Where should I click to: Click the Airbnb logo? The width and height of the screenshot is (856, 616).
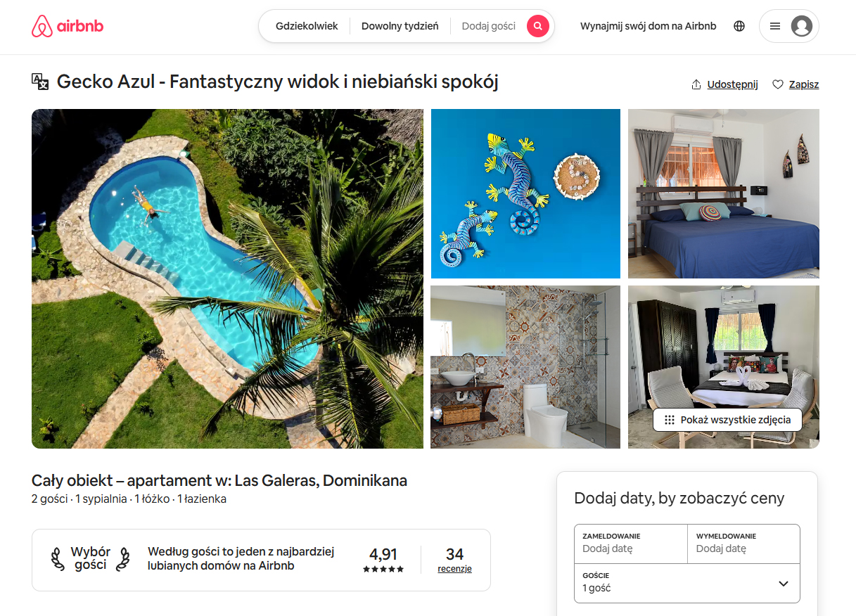click(68, 27)
